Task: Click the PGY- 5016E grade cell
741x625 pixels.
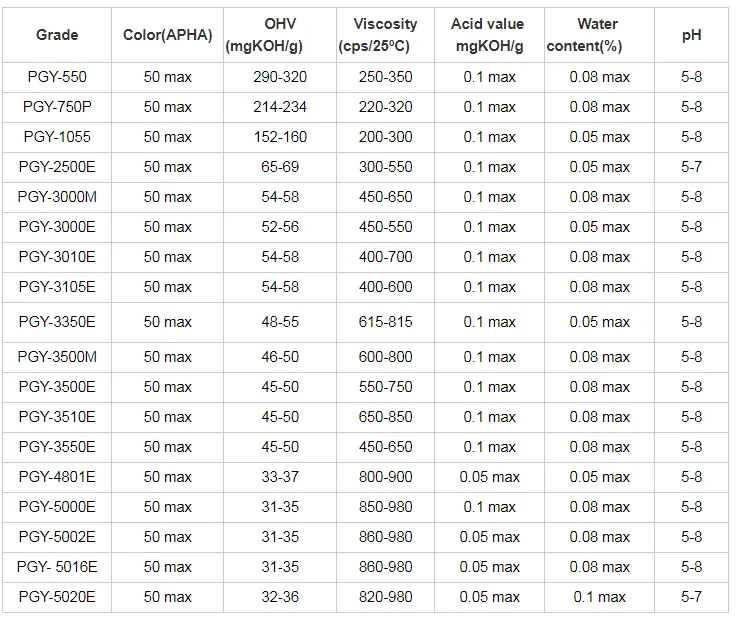Action: pos(57,567)
